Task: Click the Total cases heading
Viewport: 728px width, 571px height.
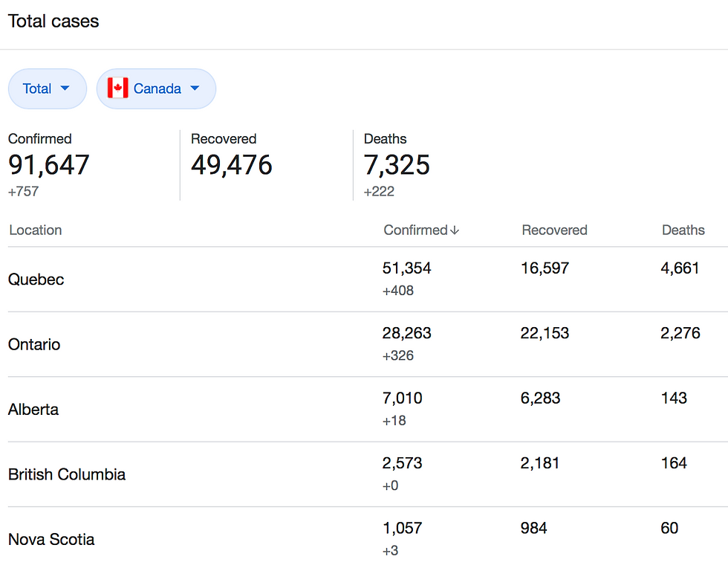Action: (53, 22)
